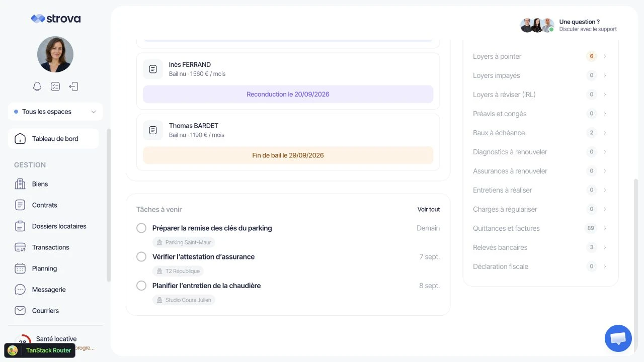Screen dimensions: 644x362
Task: Open the Biens menu item
Action: (53, 184)
